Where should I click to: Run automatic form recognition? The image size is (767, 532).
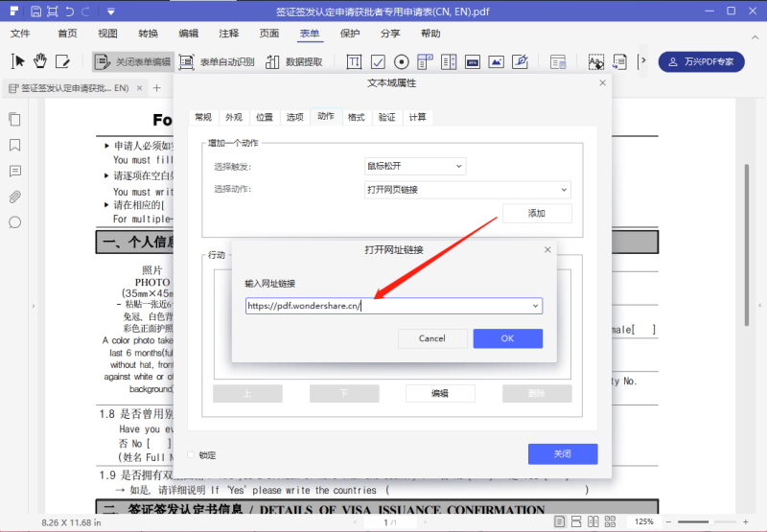217,61
